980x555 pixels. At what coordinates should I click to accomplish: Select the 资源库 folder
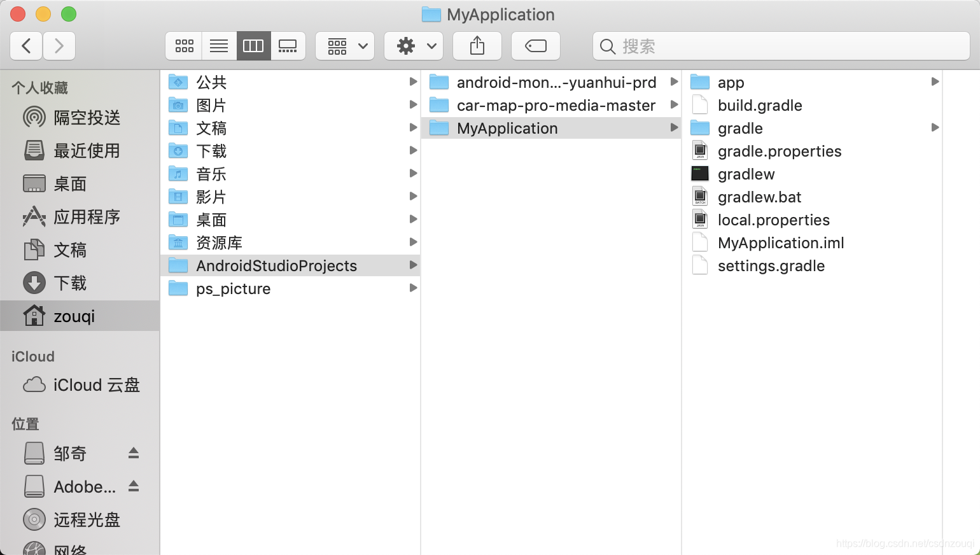click(290, 242)
